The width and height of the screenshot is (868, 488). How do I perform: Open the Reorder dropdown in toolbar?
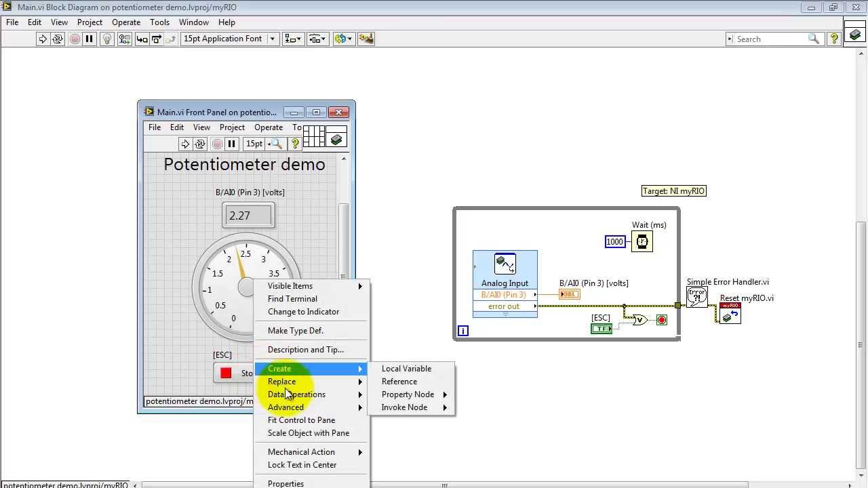click(343, 39)
